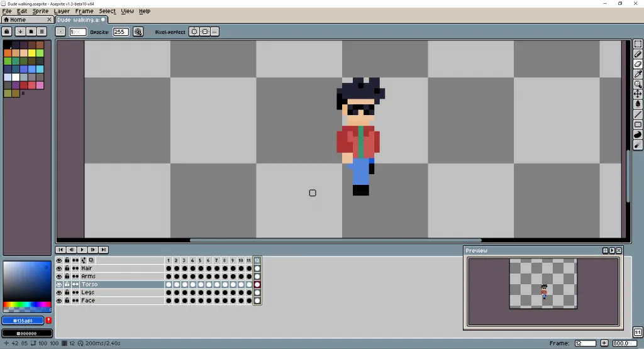Viewport: 644px width, 349px height.
Task: Select the Paint Bucket tool
Action: coord(638,104)
